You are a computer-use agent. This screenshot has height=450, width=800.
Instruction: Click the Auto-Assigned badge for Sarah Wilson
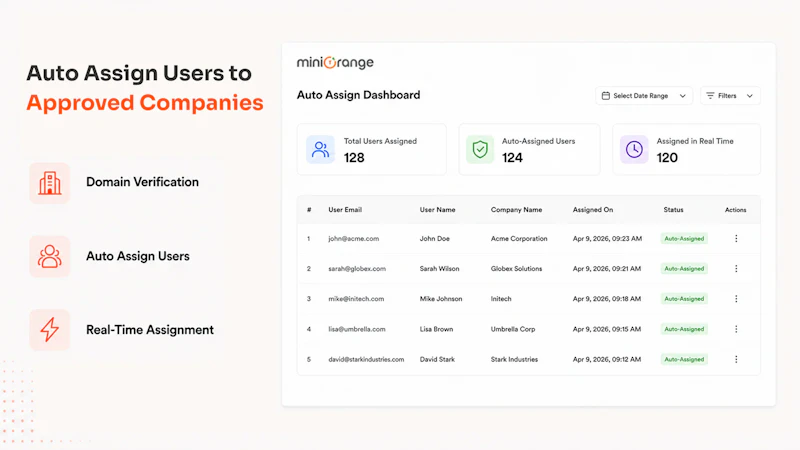(684, 268)
